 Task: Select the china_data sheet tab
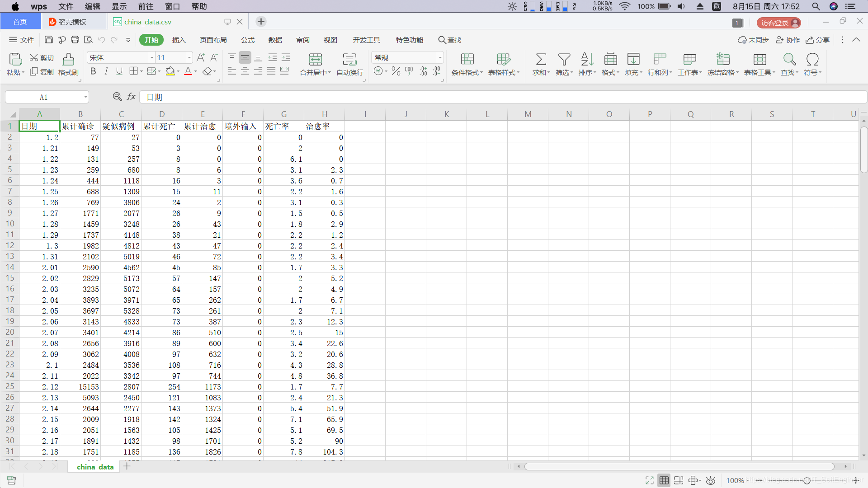[x=95, y=467]
